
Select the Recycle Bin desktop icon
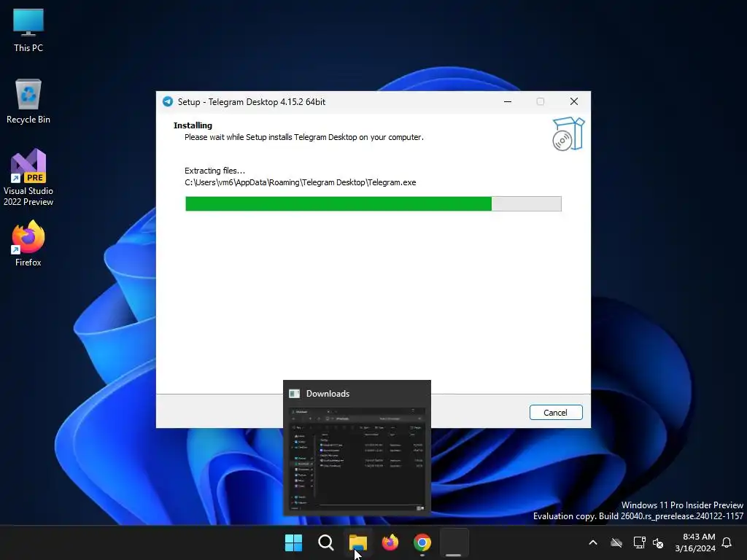coord(28,101)
